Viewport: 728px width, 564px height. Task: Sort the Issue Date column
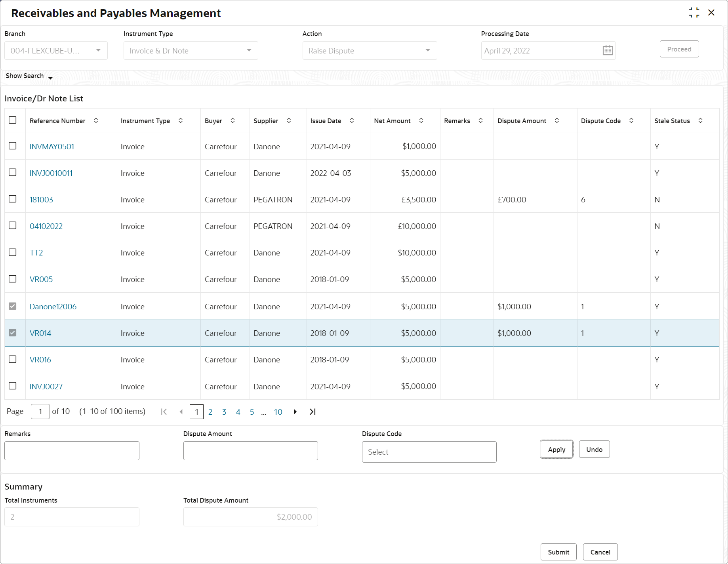pos(352,120)
